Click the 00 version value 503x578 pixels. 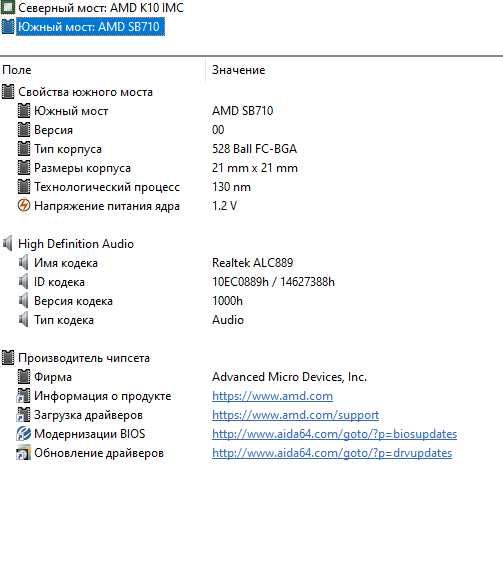tap(218, 130)
